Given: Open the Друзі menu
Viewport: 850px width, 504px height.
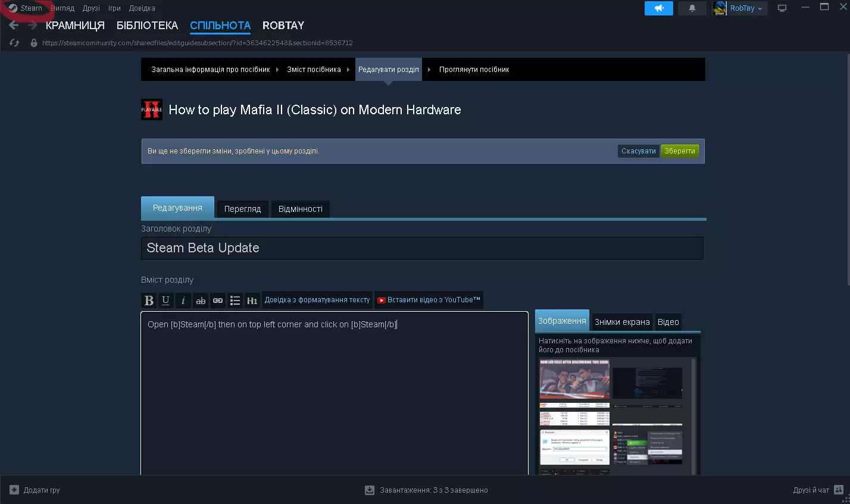Looking at the screenshot, I should point(91,8).
